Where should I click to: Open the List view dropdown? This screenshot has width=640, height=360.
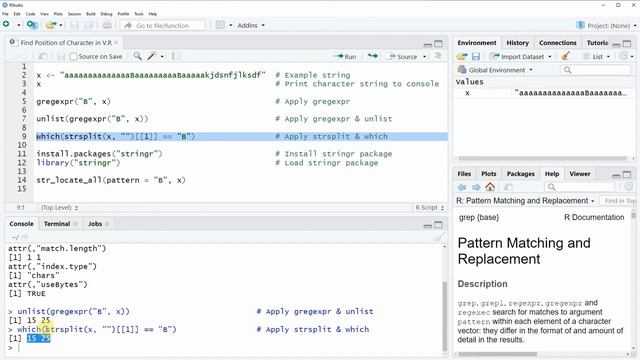pyautogui.click(x=597, y=56)
